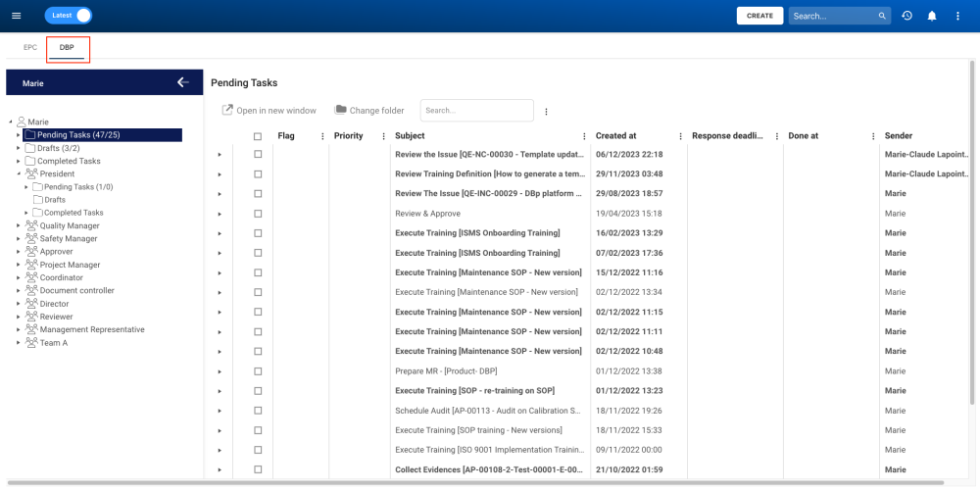Open the history clock icon

pyautogui.click(x=906, y=16)
